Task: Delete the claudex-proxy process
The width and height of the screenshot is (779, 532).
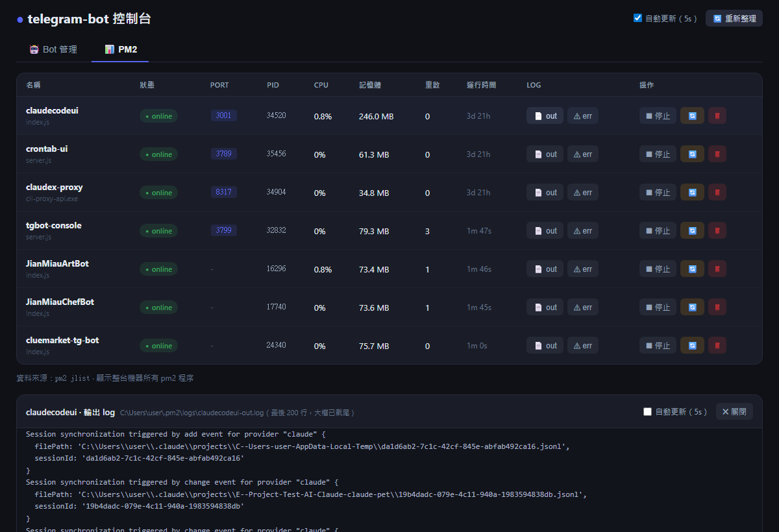Action: click(x=717, y=193)
